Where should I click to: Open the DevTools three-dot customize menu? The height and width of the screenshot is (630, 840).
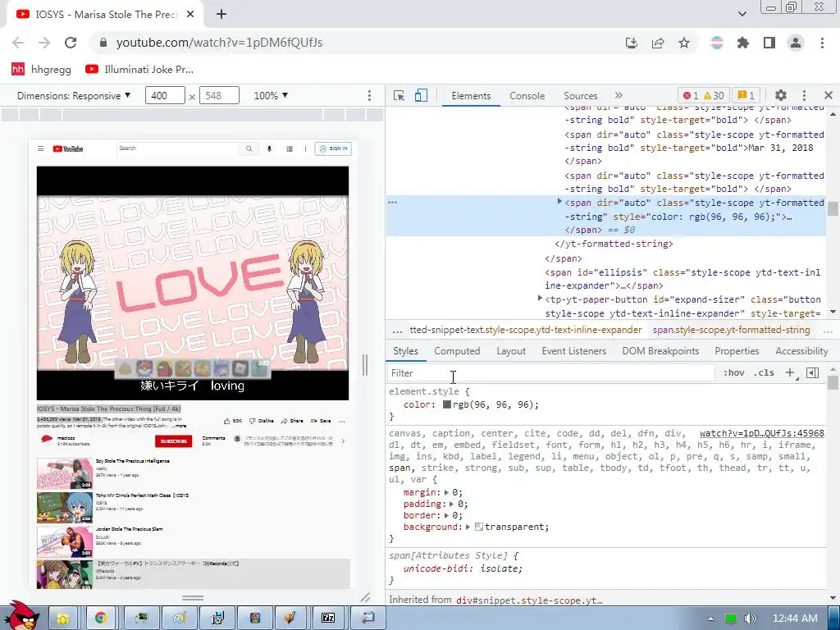pyautogui.click(x=804, y=95)
